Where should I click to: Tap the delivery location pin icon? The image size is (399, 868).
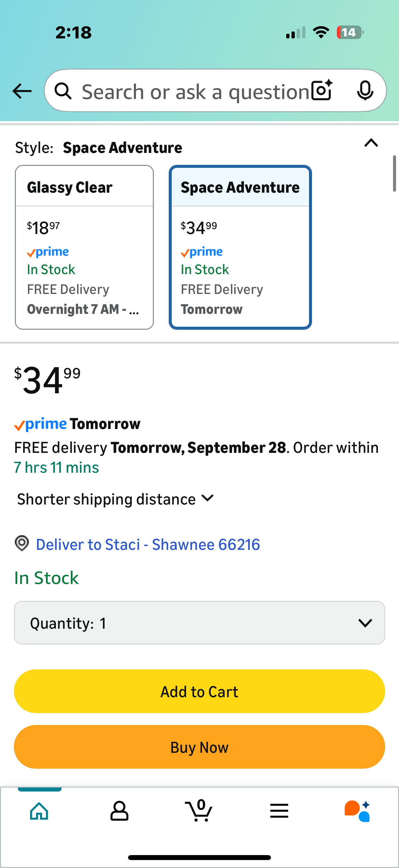coord(22,543)
